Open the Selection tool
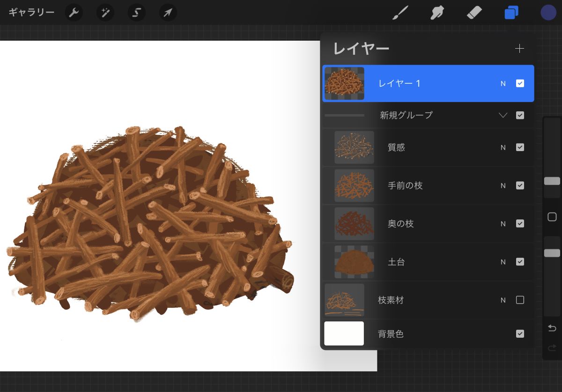Screen dimensions: 562x392 (x=136, y=12)
